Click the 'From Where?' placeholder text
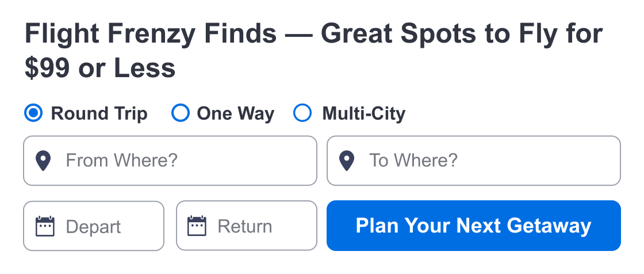 (x=121, y=161)
